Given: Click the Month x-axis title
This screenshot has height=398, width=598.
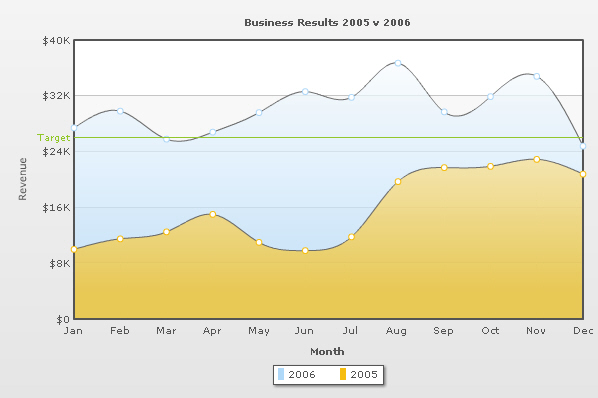Looking at the screenshot, I should tap(327, 351).
